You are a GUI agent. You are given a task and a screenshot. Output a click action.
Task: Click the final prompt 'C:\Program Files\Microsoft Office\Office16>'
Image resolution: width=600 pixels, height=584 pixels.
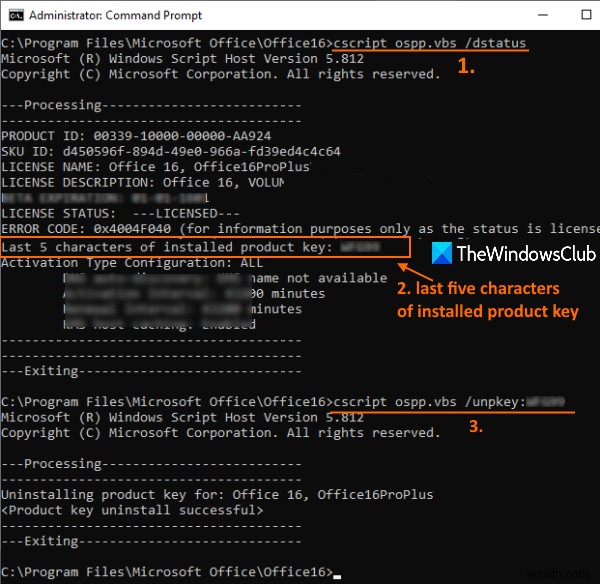coord(167,572)
